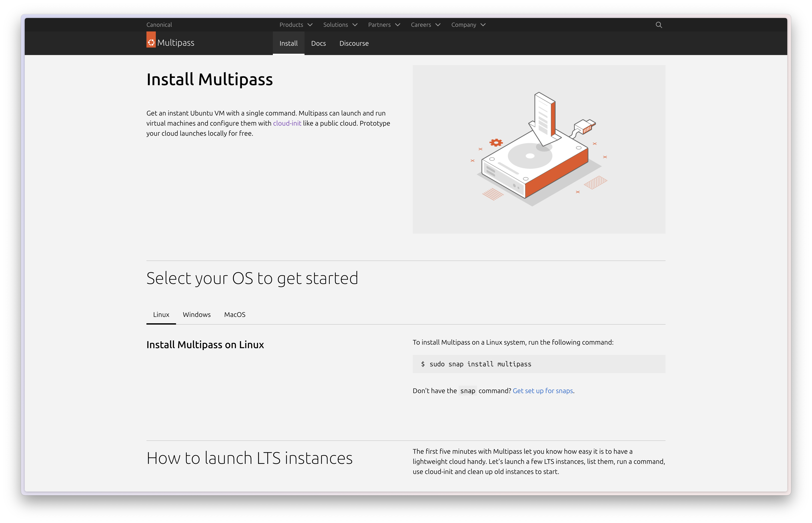
Task: Open the Discourse navigation tab
Action: pos(354,43)
